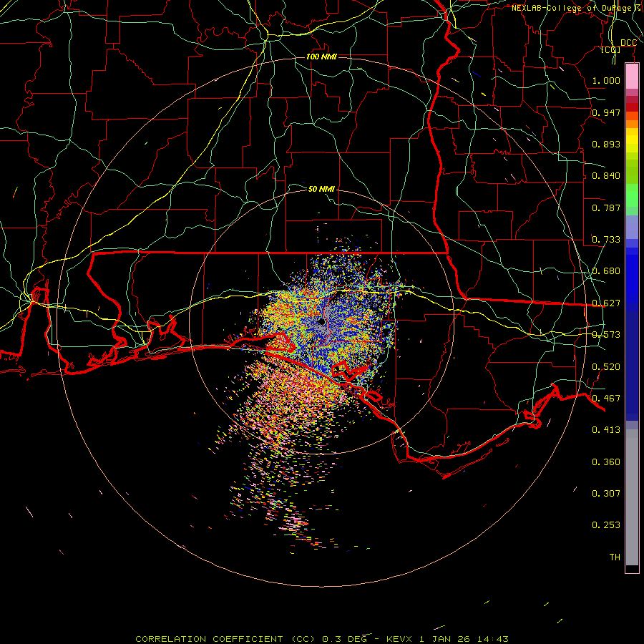The height and width of the screenshot is (644, 644).
Task: Select the 0.520 legend value
Action: pyautogui.click(x=606, y=367)
